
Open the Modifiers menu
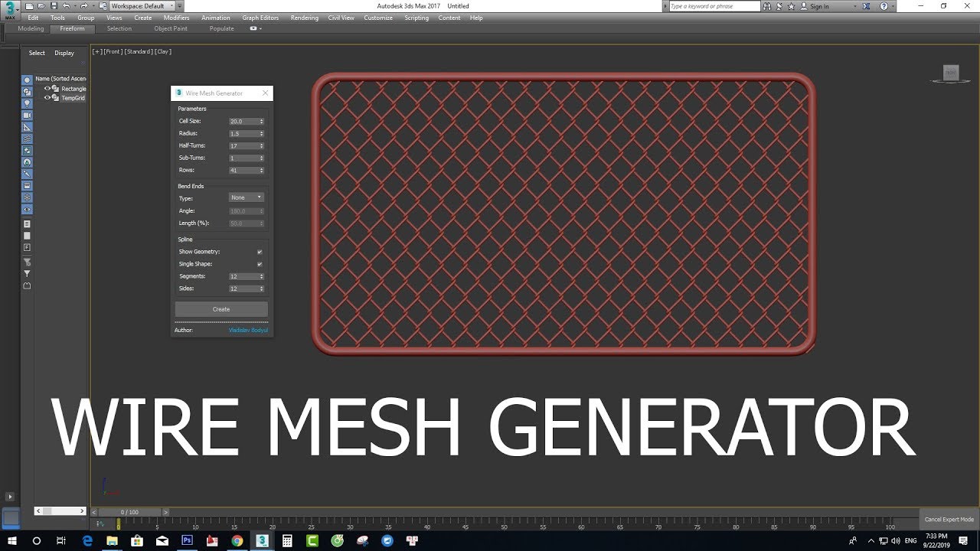coord(177,18)
